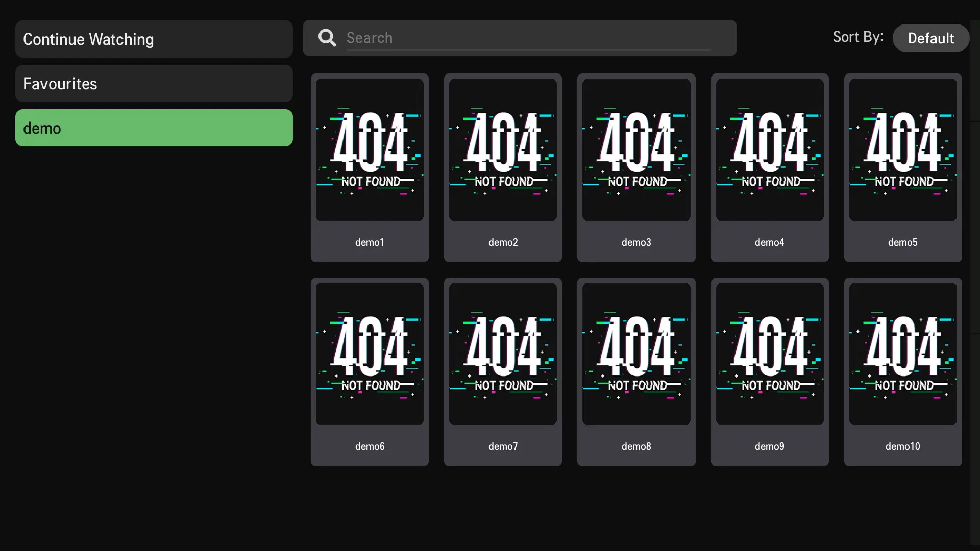Play the demo6 item thumbnail
Screen dimensions: 980x551
click(x=370, y=354)
